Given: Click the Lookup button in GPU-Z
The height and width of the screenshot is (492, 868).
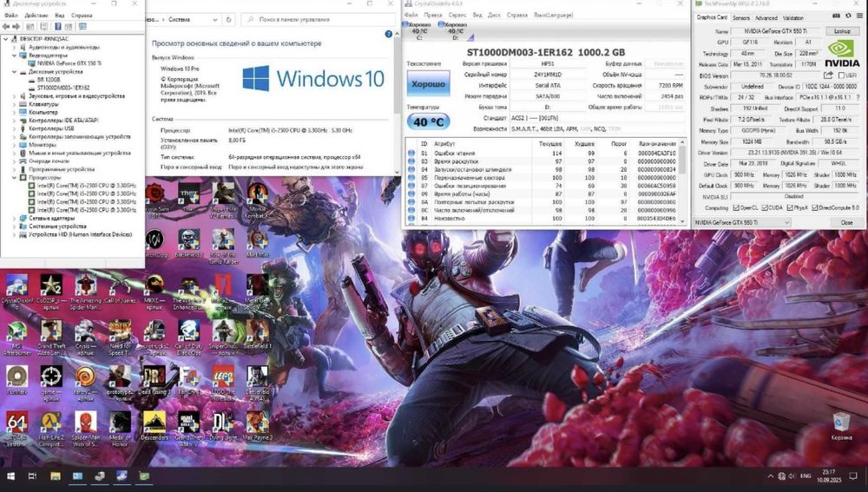Looking at the screenshot, I should (842, 31).
